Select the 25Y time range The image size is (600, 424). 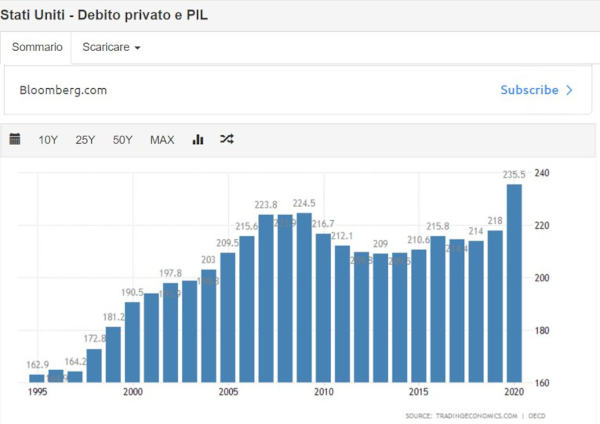coord(85,140)
